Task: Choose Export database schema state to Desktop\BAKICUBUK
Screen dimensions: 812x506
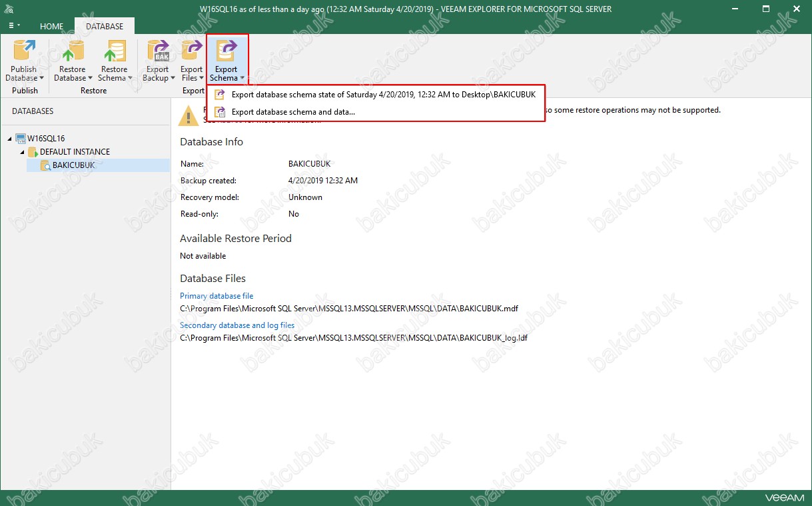Action: point(376,95)
